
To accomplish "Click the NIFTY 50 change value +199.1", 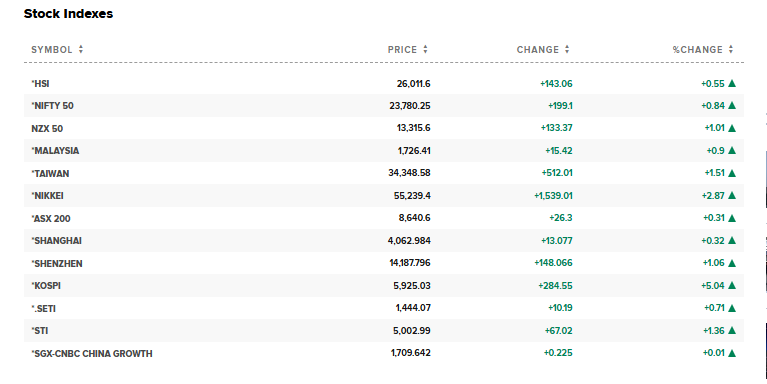I will coord(560,106).
